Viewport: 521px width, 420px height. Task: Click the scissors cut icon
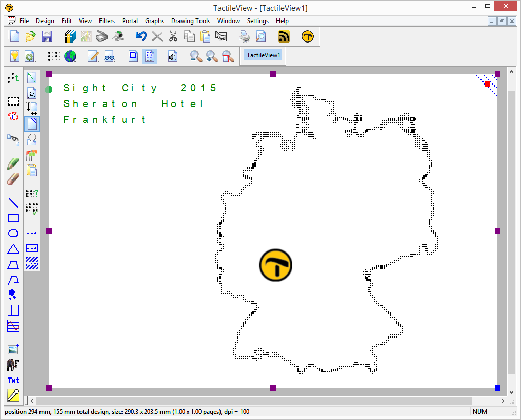click(173, 36)
